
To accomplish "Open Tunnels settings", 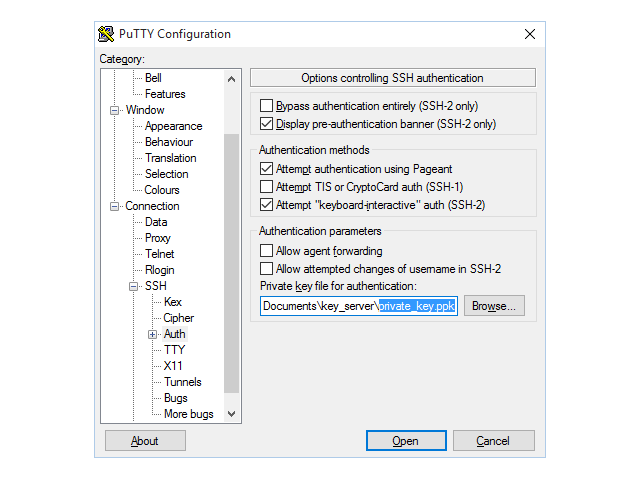I will [183, 382].
